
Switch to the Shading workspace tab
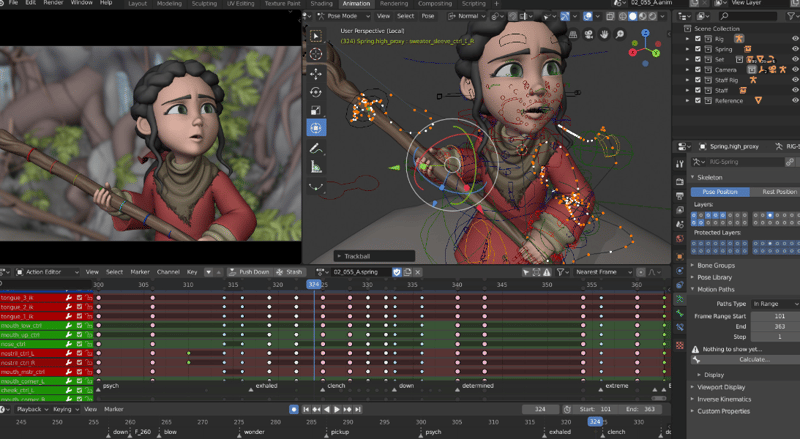tap(321, 4)
